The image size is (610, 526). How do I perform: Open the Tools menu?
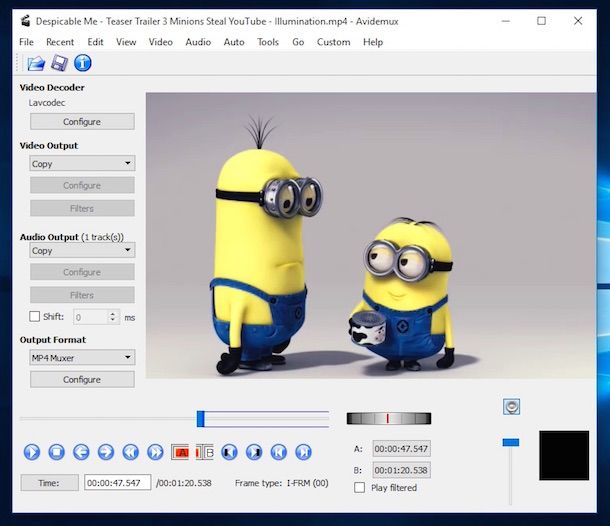pyautogui.click(x=268, y=42)
